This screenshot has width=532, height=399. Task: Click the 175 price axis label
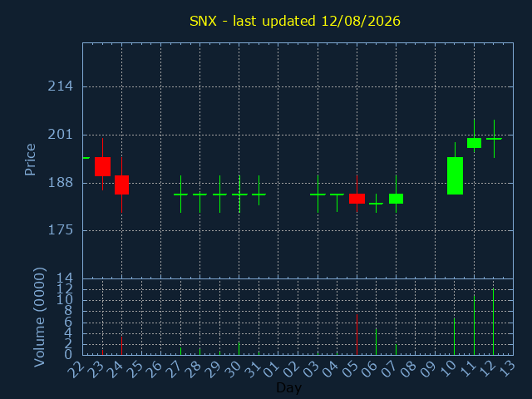[61, 230]
